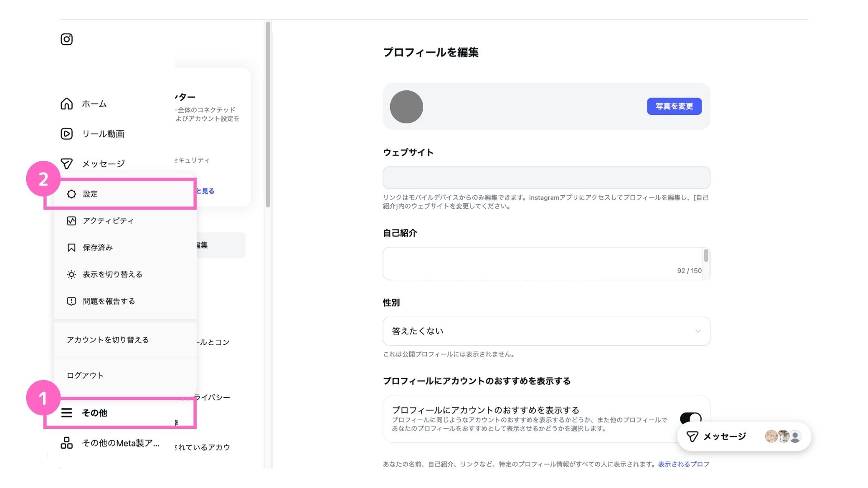Open the その他 hamburger menu
Image resolution: width=868 pixels, height=488 pixels.
[66, 413]
